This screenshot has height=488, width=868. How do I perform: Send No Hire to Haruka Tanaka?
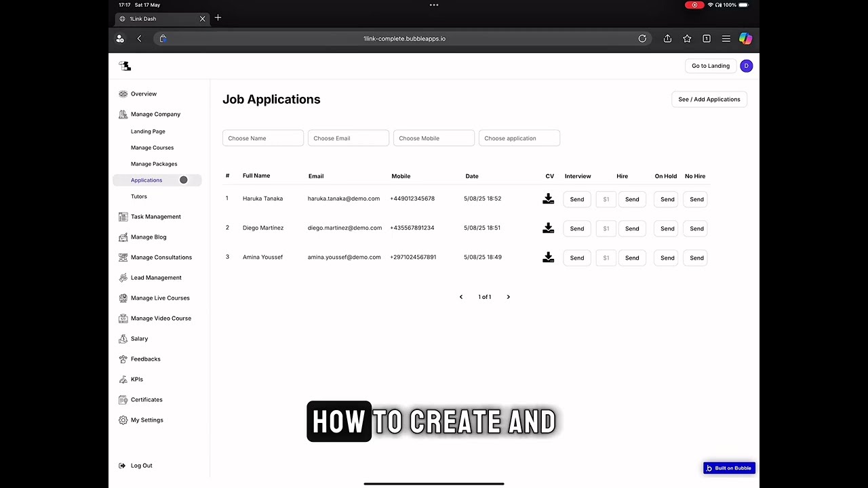coord(696,199)
